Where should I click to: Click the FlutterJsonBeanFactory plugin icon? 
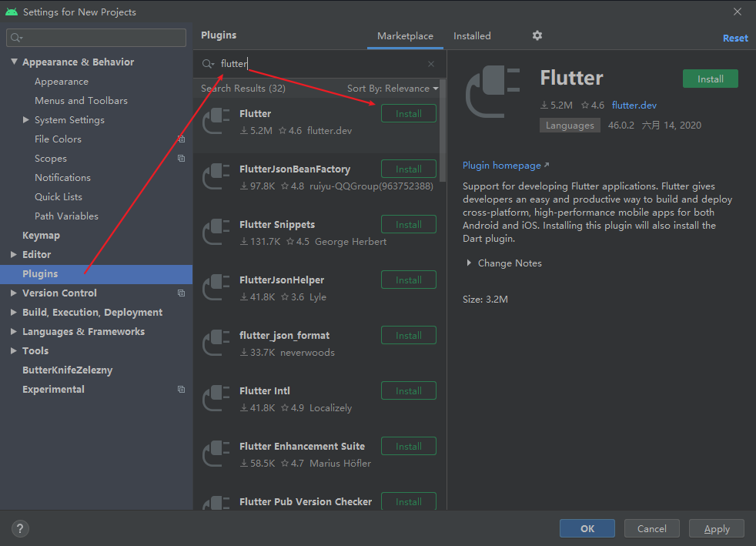(x=216, y=177)
